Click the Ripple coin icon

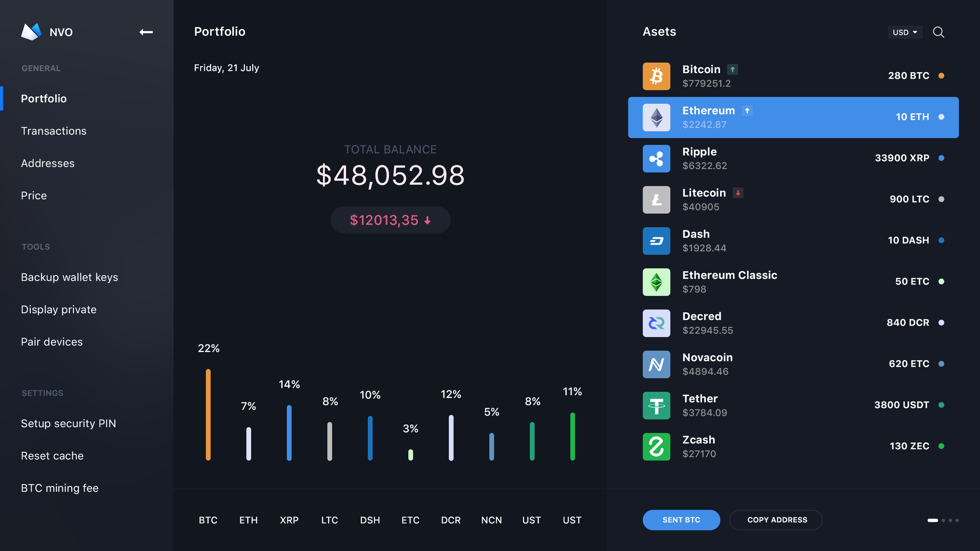657,158
